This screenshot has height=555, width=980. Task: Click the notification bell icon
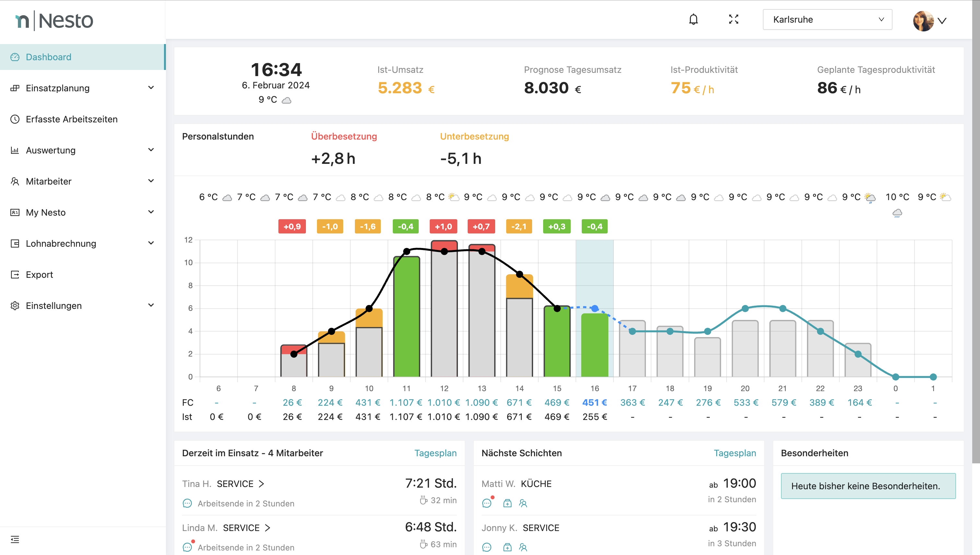(x=693, y=19)
